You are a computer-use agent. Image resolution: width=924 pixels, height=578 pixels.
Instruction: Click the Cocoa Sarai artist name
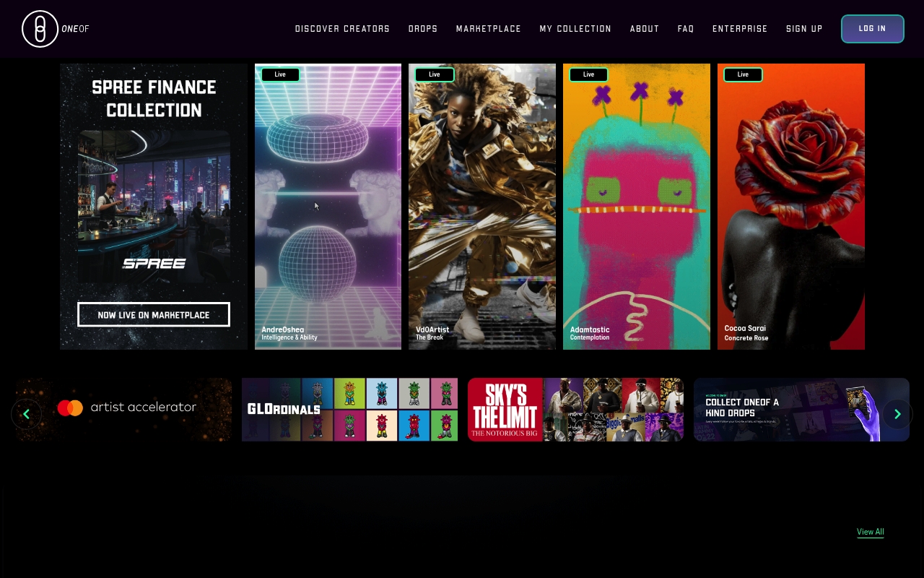coord(745,329)
